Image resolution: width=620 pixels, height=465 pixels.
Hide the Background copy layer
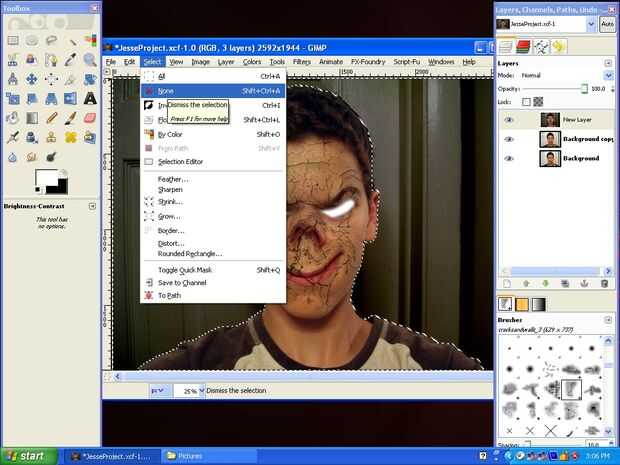coord(509,139)
